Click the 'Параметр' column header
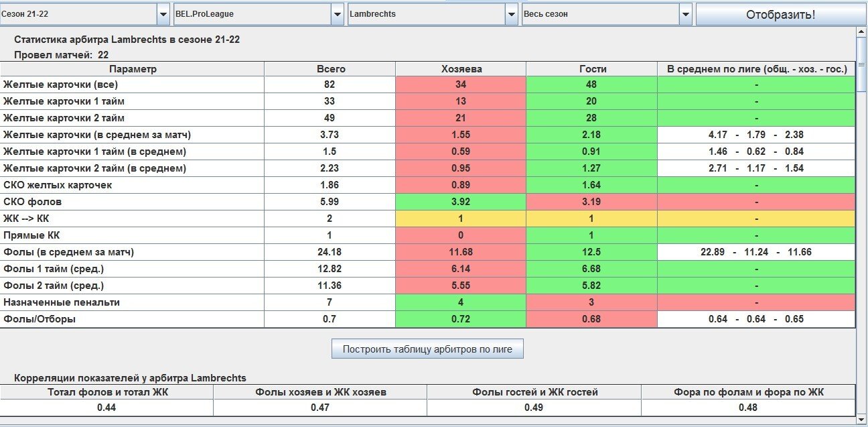This screenshot has height=427, width=868. [133, 69]
